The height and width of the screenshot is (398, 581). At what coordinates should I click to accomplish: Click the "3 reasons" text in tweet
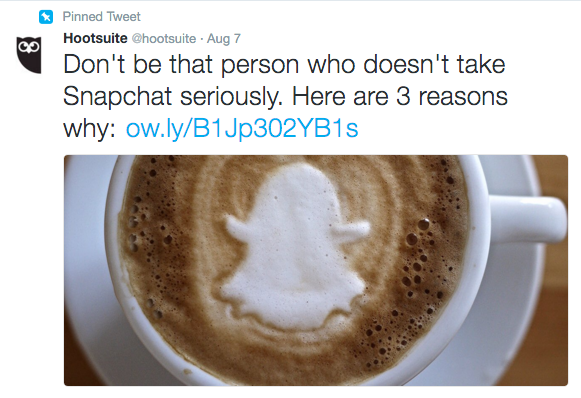pyautogui.click(x=452, y=97)
